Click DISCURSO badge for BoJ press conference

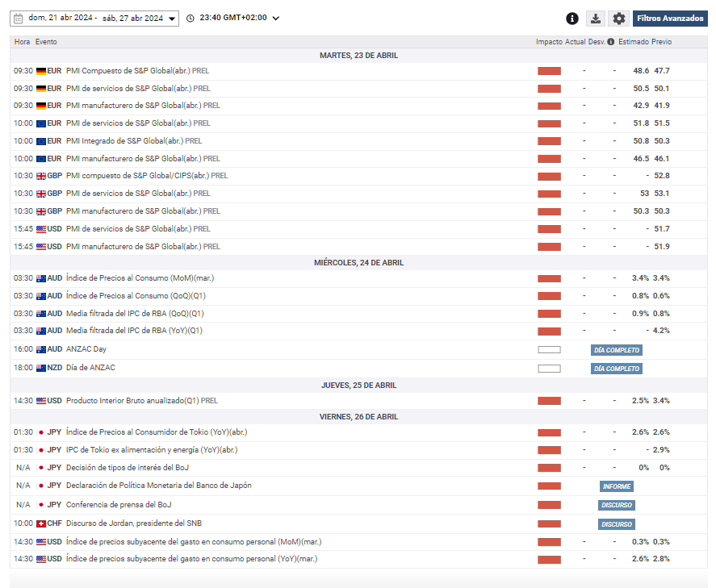point(617,505)
